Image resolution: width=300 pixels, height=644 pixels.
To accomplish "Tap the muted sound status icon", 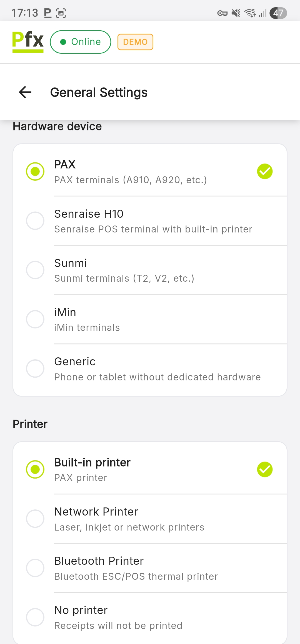I will [236, 13].
